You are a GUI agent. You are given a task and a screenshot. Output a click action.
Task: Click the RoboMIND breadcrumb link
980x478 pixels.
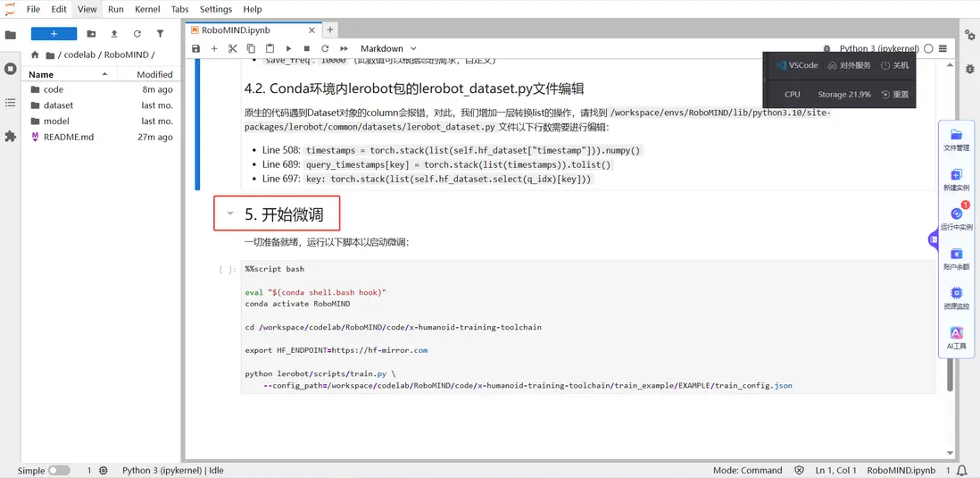click(x=126, y=55)
